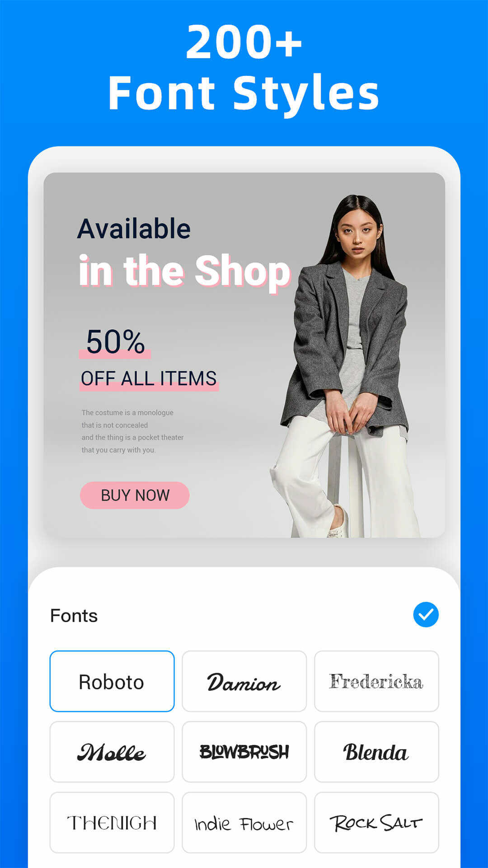Tap the 50% discount text
The height and width of the screenshot is (868, 488).
tap(115, 342)
